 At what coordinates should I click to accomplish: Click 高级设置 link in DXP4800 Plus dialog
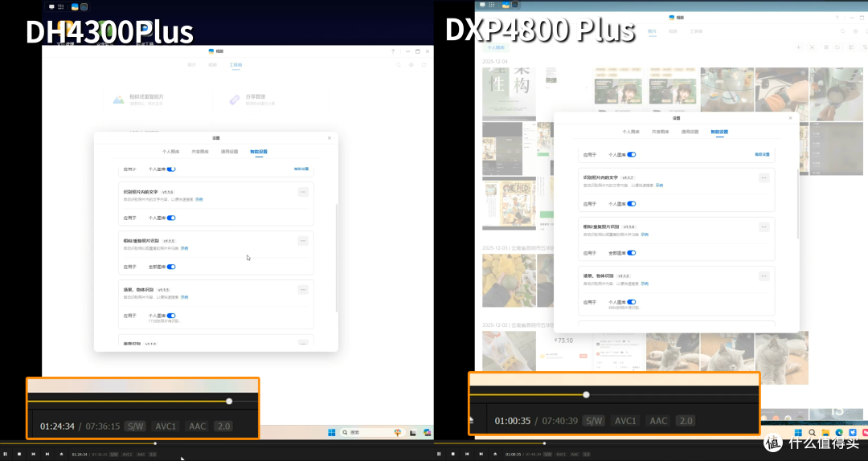(762, 154)
